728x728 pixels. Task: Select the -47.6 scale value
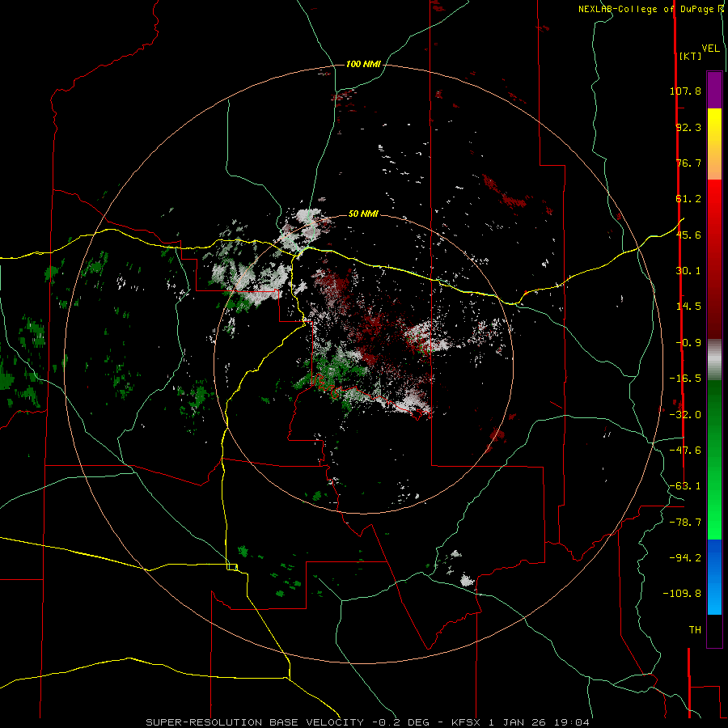(x=685, y=451)
